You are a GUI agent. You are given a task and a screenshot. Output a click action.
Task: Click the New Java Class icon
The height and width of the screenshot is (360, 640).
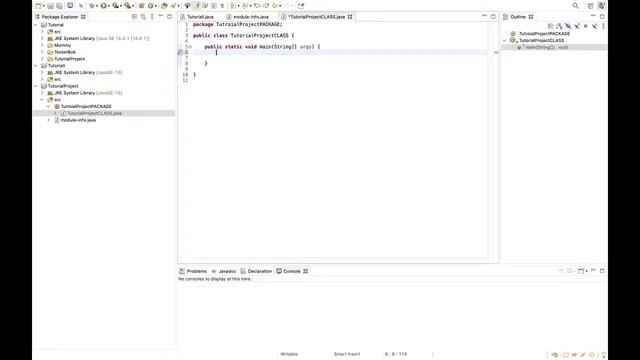tap(151, 6)
